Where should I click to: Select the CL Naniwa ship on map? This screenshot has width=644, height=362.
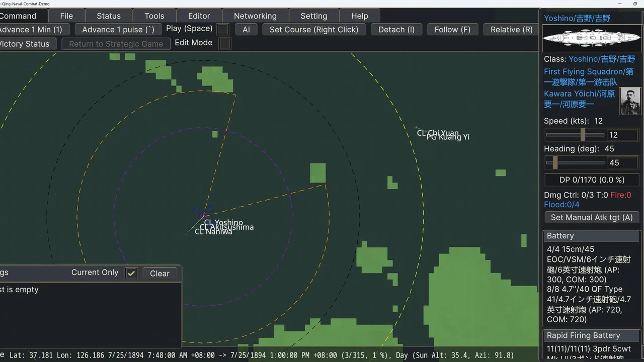point(213,232)
